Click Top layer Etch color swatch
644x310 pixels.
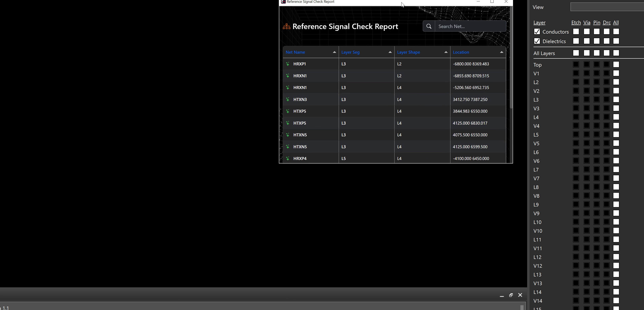(576, 65)
